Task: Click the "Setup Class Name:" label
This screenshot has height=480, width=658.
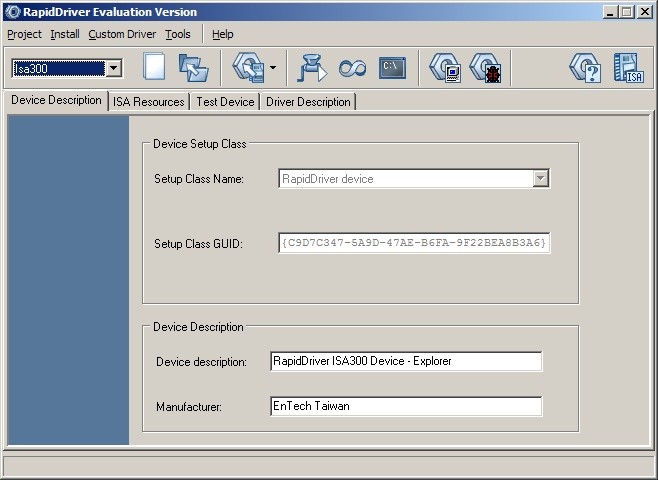Action: (199, 179)
